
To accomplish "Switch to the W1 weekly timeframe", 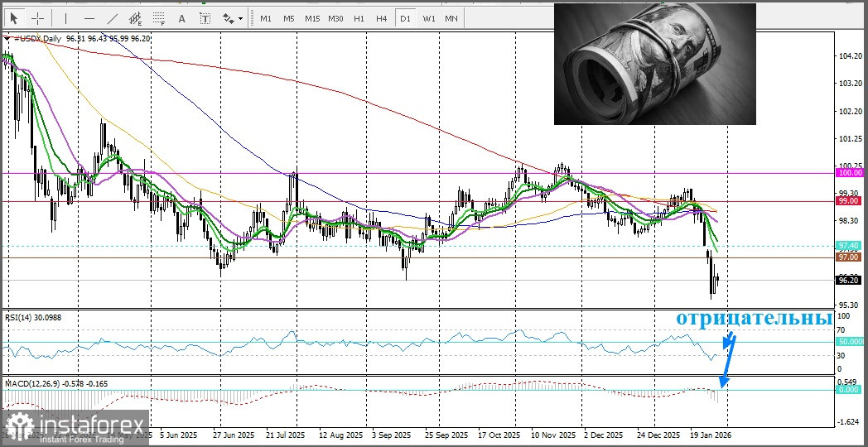I will tap(428, 18).
